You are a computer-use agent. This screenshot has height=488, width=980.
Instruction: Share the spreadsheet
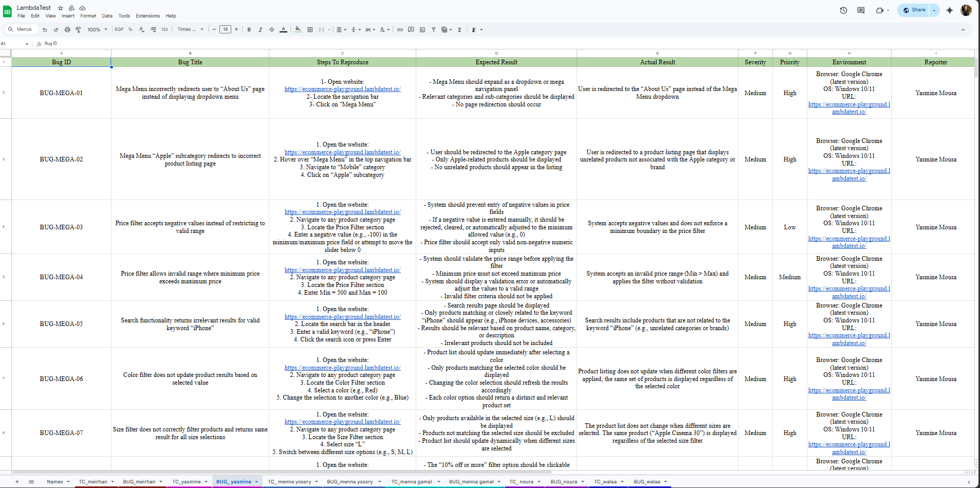[x=914, y=10]
